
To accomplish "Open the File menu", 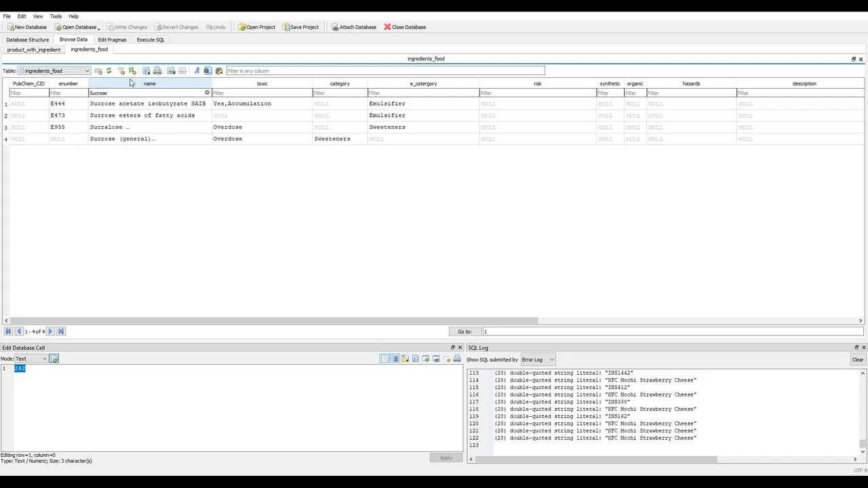I will tap(7, 16).
